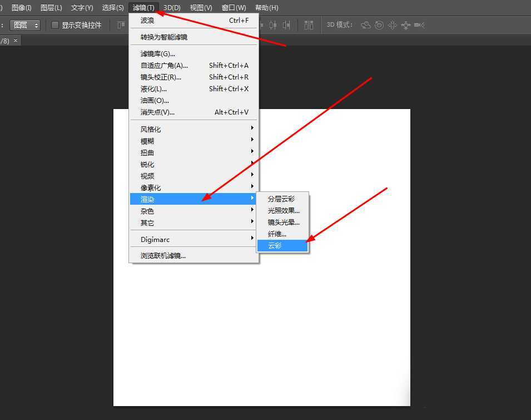531x420 pixels.
Task: Open the 视图 menu
Action: (x=200, y=7)
